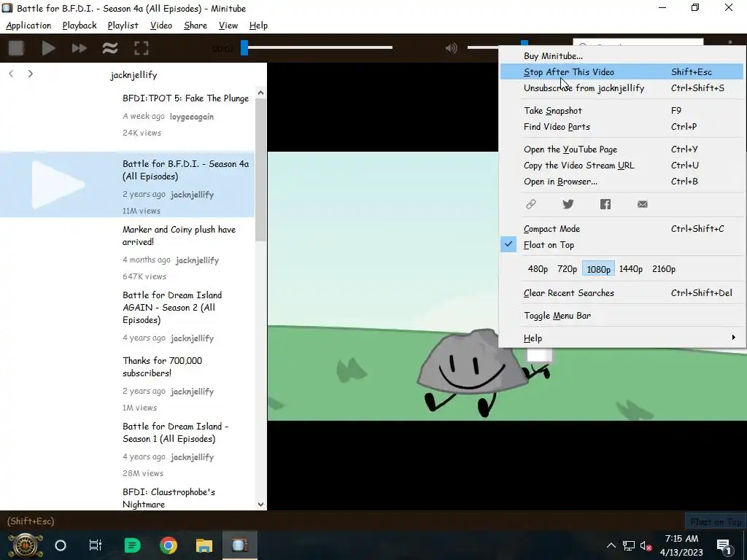Select 1080p video quality
Screen dimensions: 747x560
(x=598, y=269)
